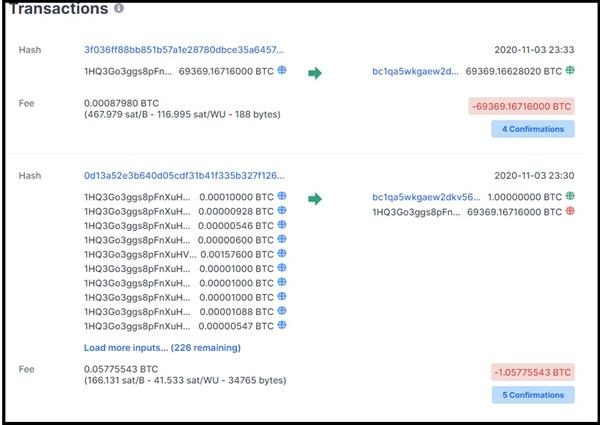600x425 pixels.
Task: Click the green arrow in the first transaction
Action: [315, 73]
